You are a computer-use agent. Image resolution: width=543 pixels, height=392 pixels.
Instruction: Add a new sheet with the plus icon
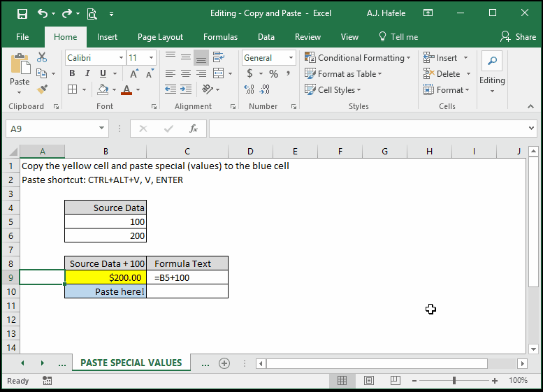[224, 363]
